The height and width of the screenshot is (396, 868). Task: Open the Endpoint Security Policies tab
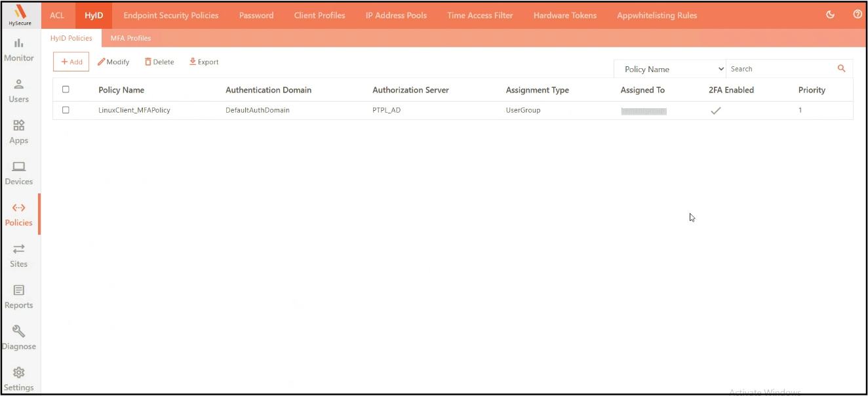click(171, 15)
